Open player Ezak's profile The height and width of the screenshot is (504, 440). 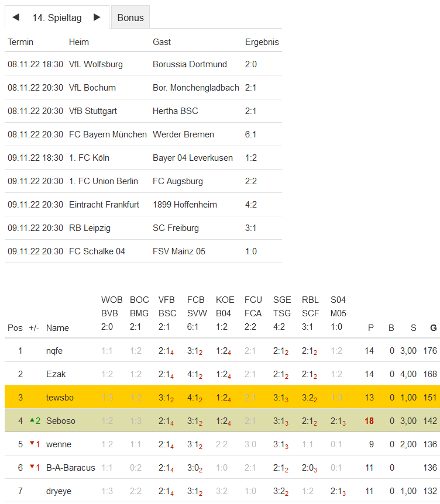tap(55, 374)
